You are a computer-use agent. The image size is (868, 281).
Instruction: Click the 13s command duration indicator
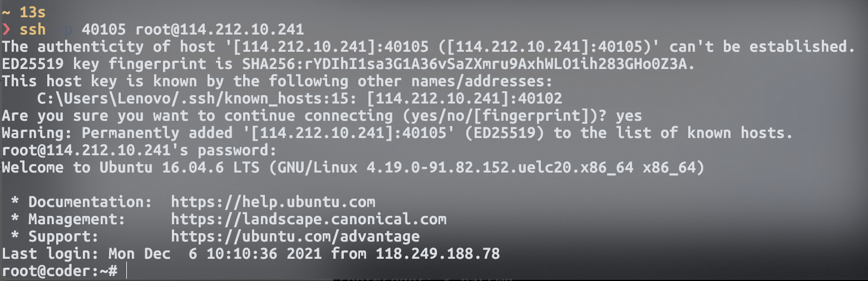(33, 11)
